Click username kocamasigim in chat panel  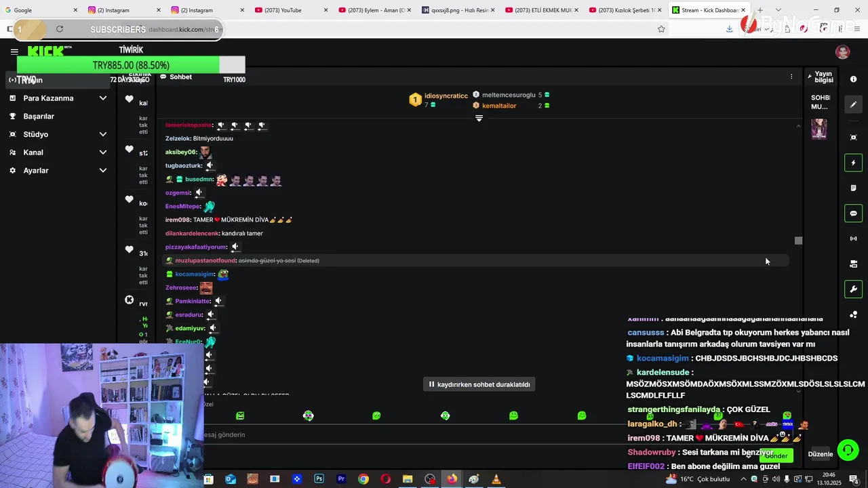tap(195, 274)
